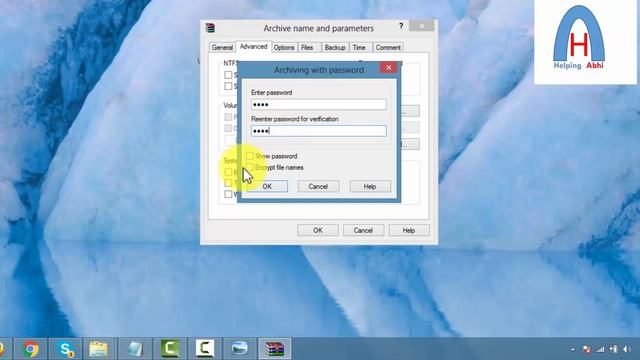Enable the Encrypt file names checkbox
Image resolution: width=640 pixels, height=360 pixels.
(x=250, y=167)
